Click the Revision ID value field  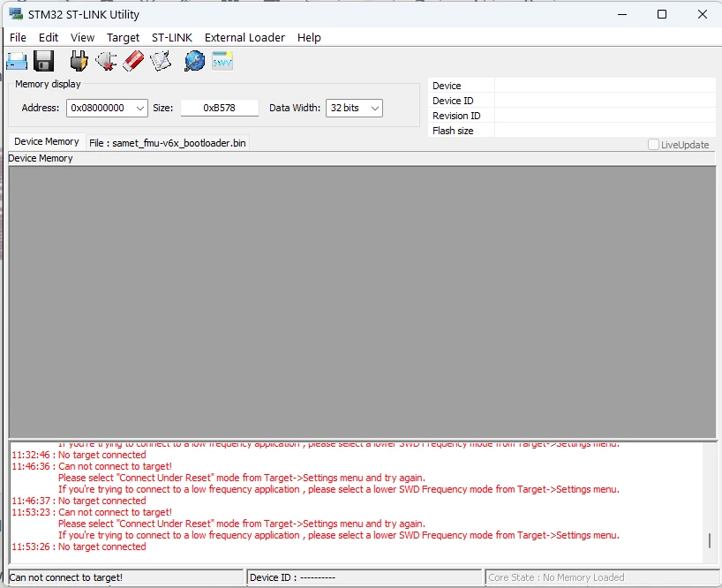[605, 116]
